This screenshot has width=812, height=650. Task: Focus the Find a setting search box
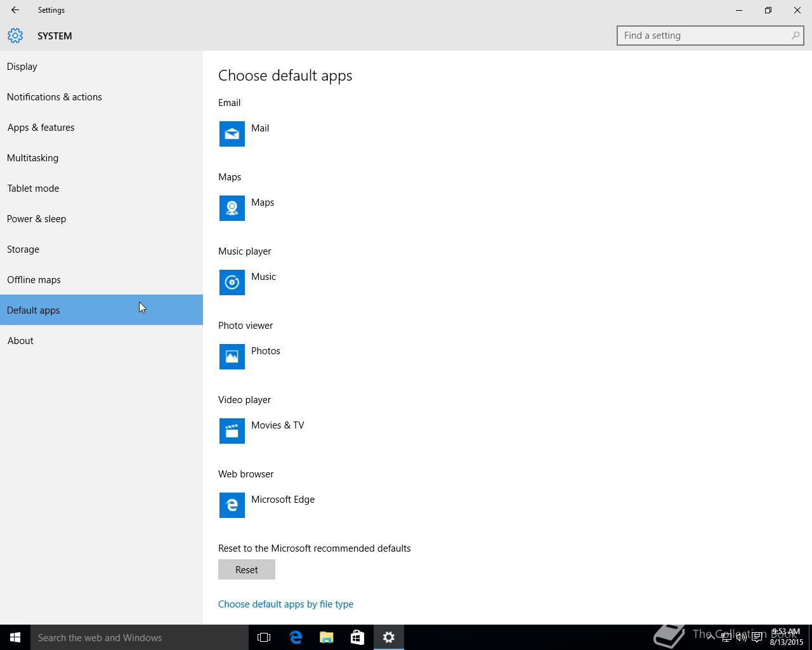click(x=710, y=36)
